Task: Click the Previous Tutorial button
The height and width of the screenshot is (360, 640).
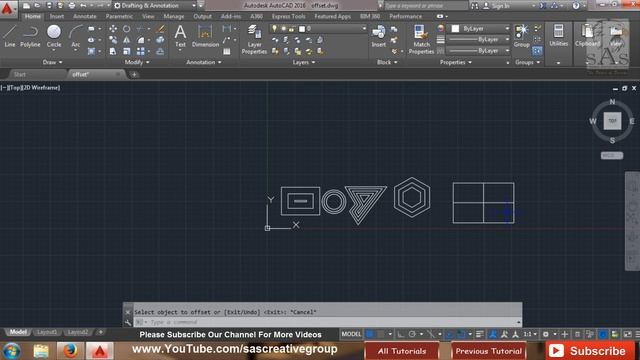Action: coord(489,351)
